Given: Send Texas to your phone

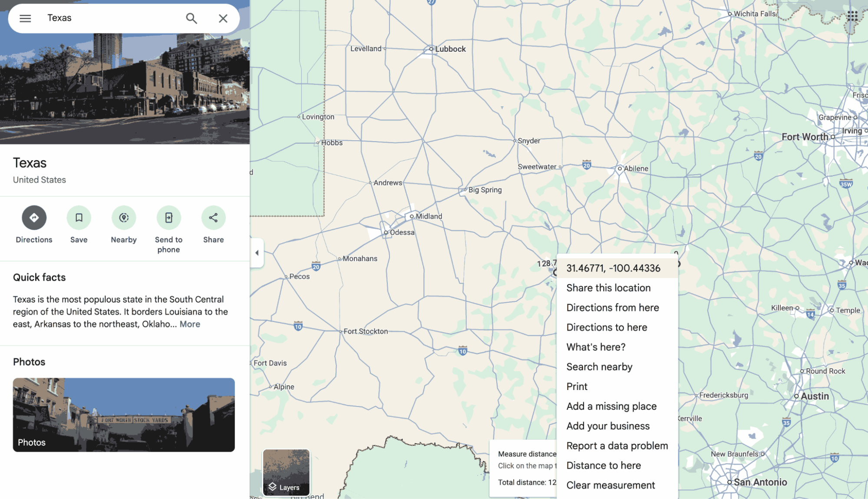Looking at the screenshot, I should pyautogui.click(x=168, y=218).
